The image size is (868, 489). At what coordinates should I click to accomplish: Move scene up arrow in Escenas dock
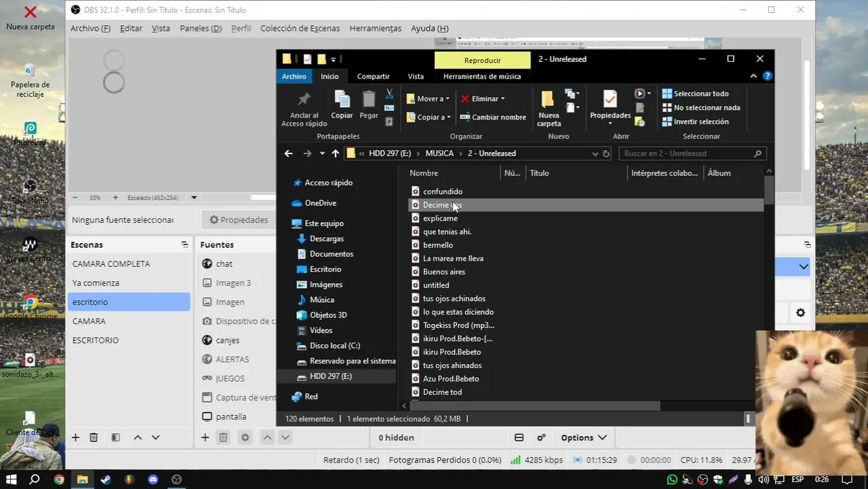click(138, 437)
